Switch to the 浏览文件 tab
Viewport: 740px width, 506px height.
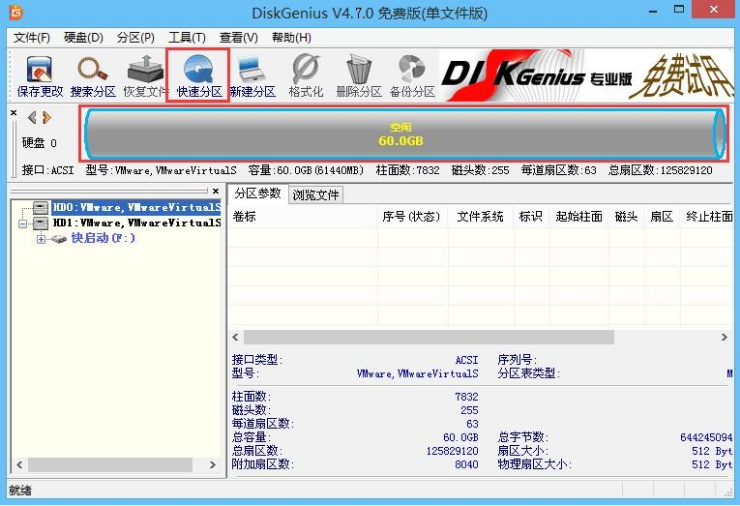[x=315, y=195]
